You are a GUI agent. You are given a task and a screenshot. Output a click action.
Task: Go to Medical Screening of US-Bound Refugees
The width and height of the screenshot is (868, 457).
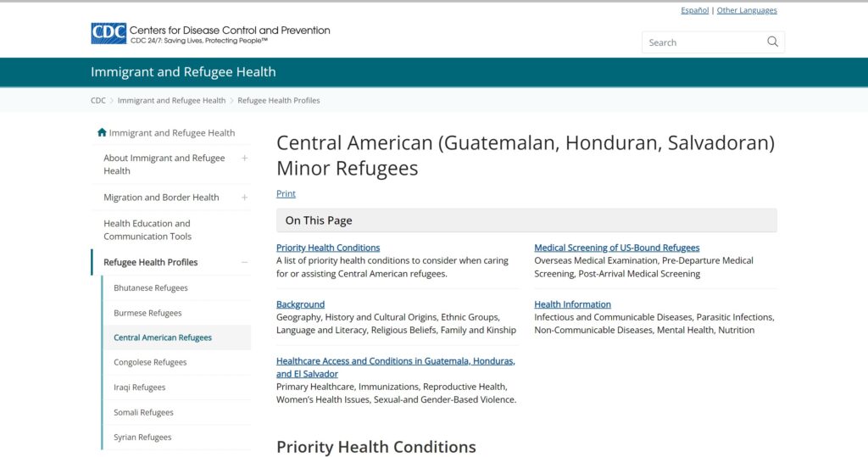[617, 248]
